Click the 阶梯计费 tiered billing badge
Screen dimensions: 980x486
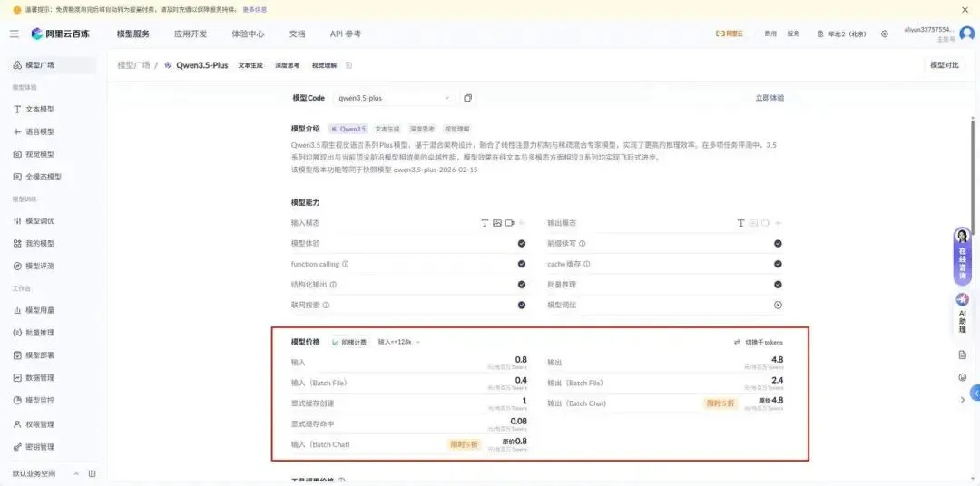click(350, 343)
